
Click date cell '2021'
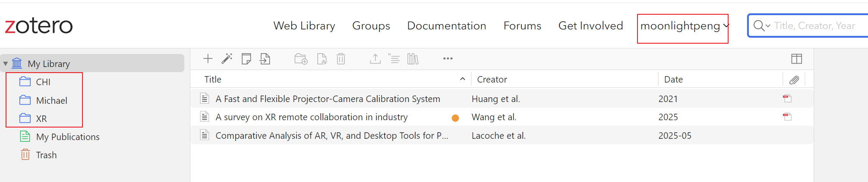[668, 99]
